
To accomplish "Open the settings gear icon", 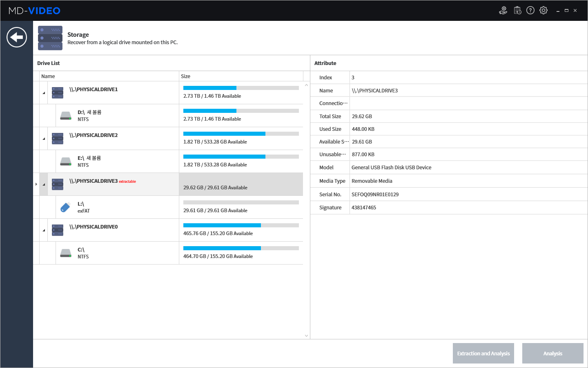I will pos(543,11).
